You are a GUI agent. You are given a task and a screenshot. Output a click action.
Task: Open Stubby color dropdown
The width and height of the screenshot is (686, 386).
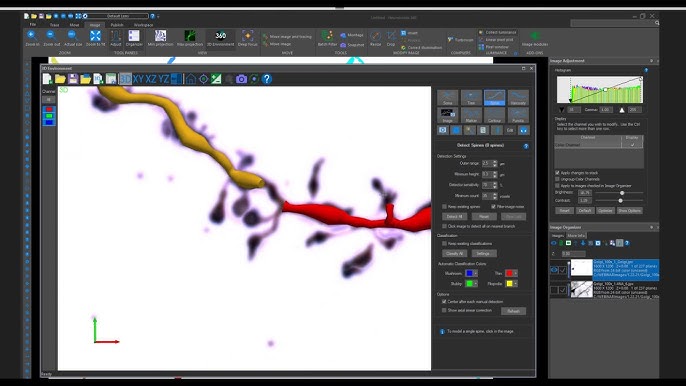point(476,284)
